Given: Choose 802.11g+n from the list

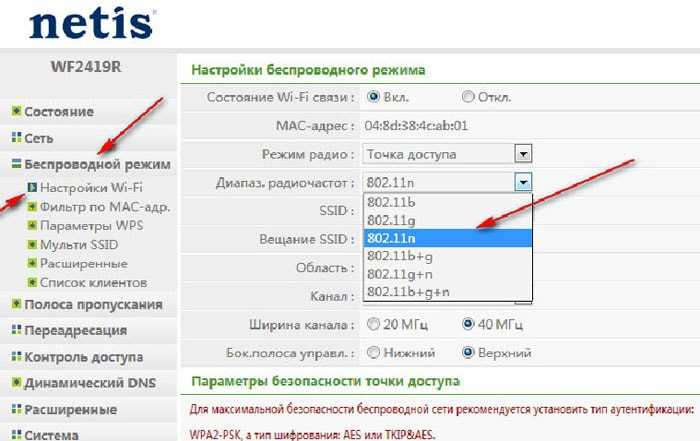Looking at the screenshot, I should pos(448,274).
